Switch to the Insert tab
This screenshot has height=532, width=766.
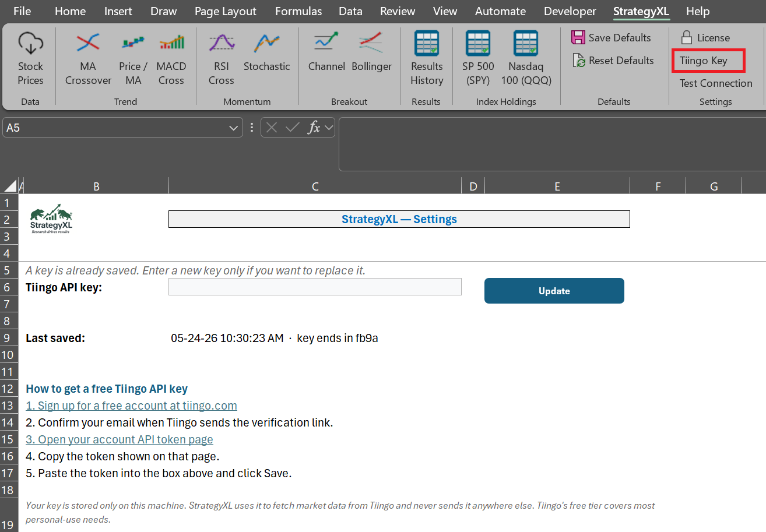click(x=118, y=11)
